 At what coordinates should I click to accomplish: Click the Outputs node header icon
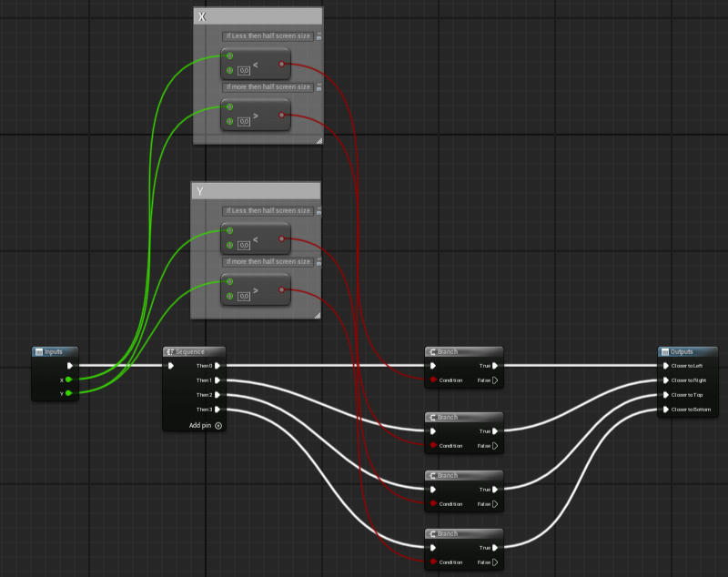[665, 352]
